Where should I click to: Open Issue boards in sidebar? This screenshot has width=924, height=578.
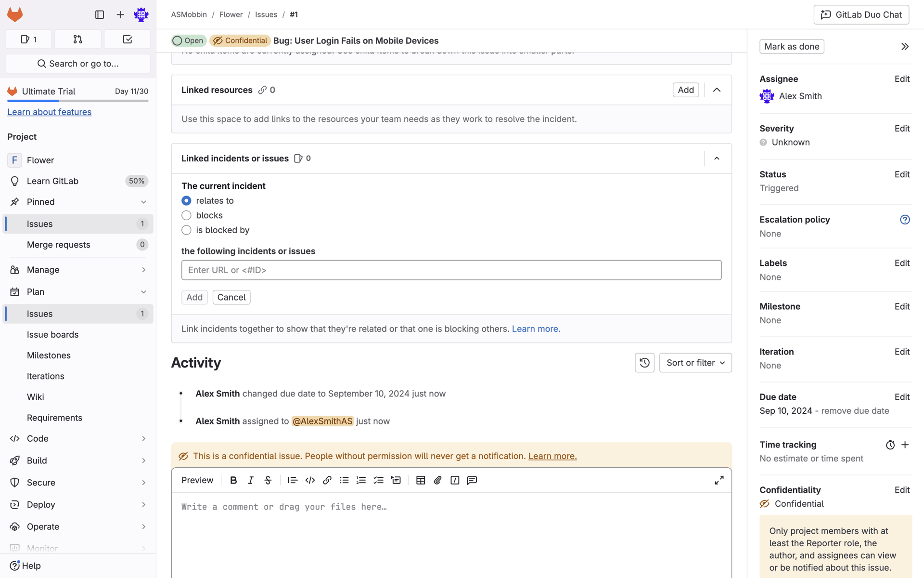click(78, 334)
